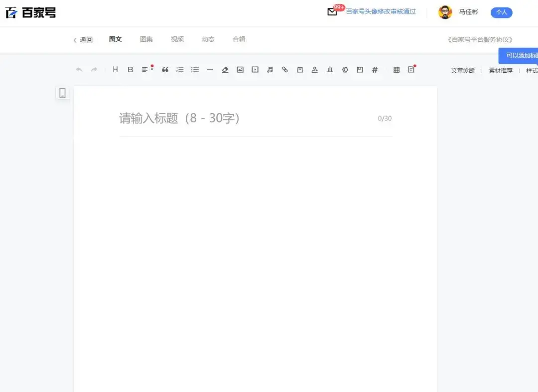Insert an image with the picture icon
538x392 pixels.
click(x=240, y=70)
